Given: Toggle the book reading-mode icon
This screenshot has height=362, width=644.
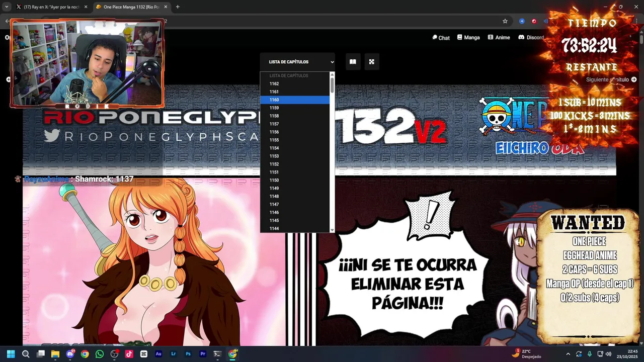Looking at the screenshot, I should tap(353, 62).
